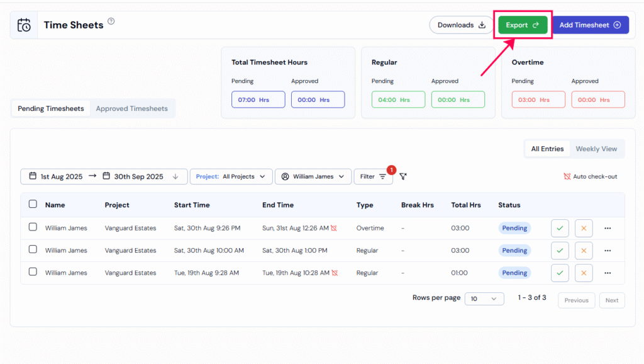Click the Add Timesheet button

(590, 25)
